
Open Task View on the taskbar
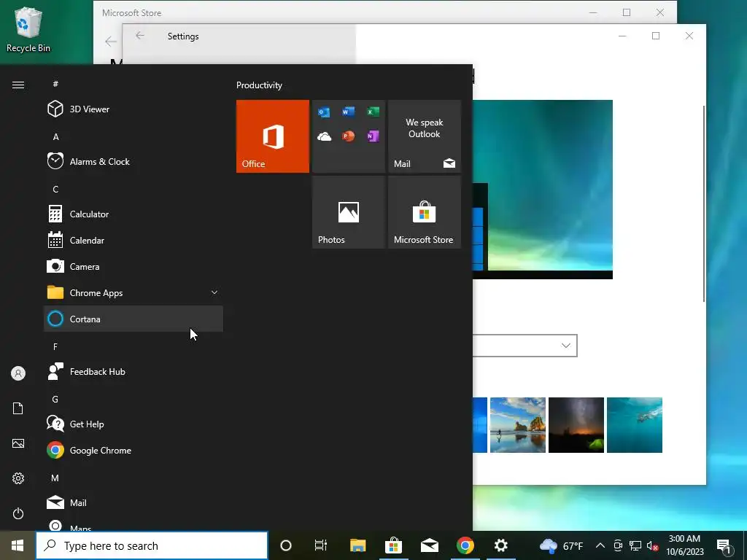point(321,545)
